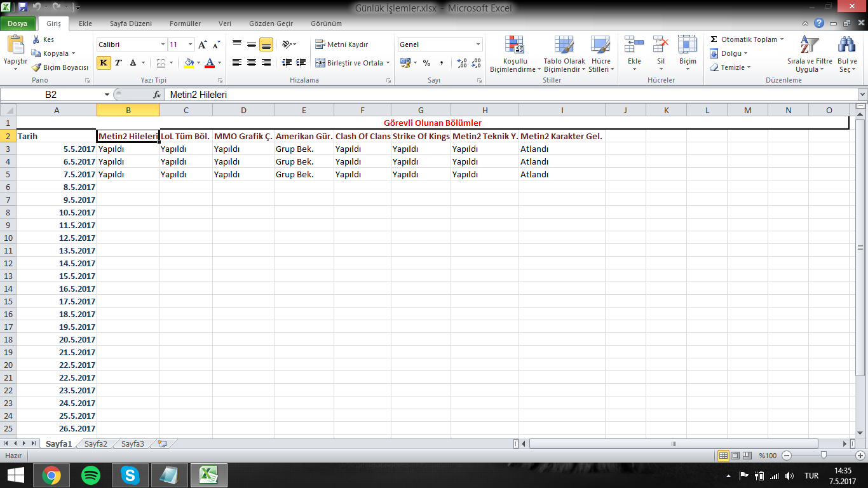Select the Görevli Olunan Bölümler header cell
Screen dimensions: 868x488
[x=433, y=123]
